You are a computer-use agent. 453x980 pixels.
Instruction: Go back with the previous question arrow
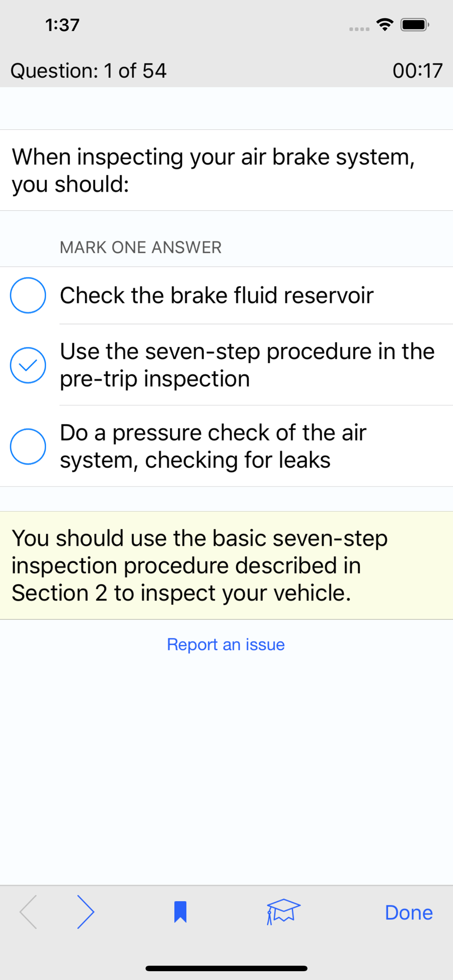(28, 912)
